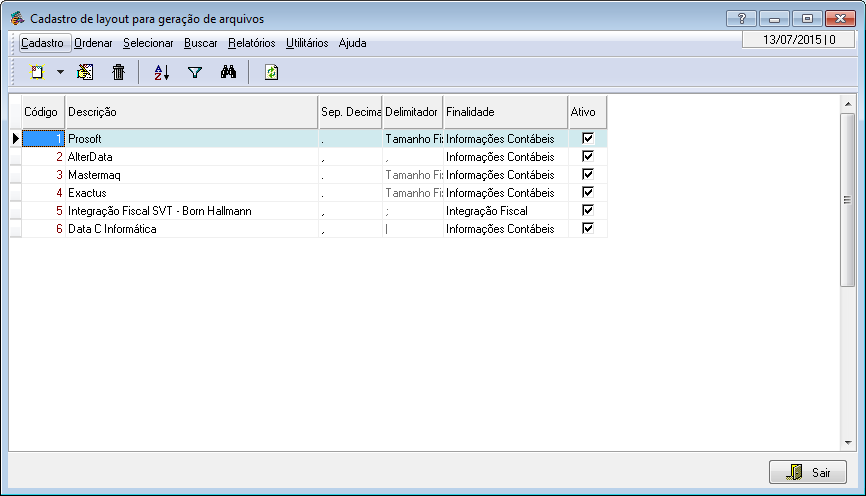
Task: Click the Finalidade column header
Action: tap(504, 112)
